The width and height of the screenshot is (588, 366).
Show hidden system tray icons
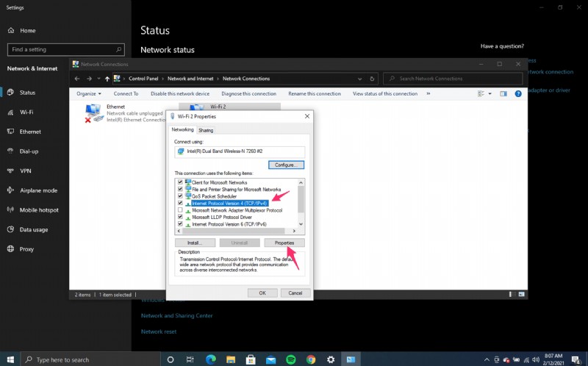tap(487, 359)
